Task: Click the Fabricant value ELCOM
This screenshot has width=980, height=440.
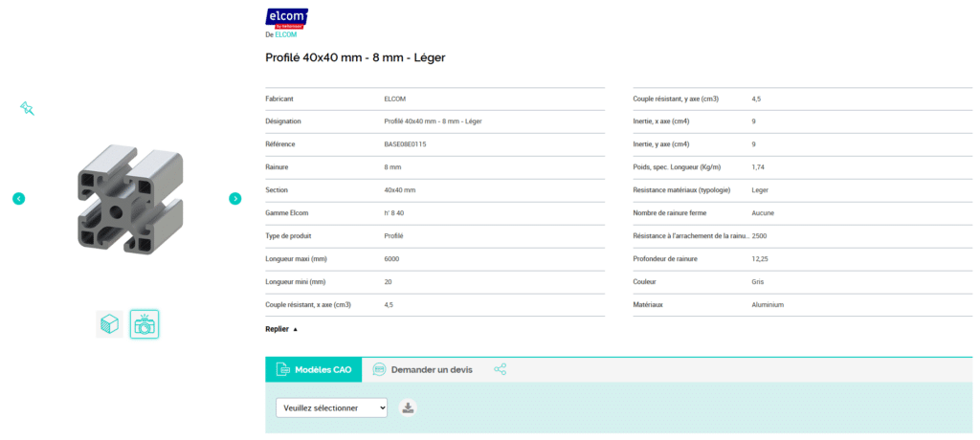Action: coord(395,99)
